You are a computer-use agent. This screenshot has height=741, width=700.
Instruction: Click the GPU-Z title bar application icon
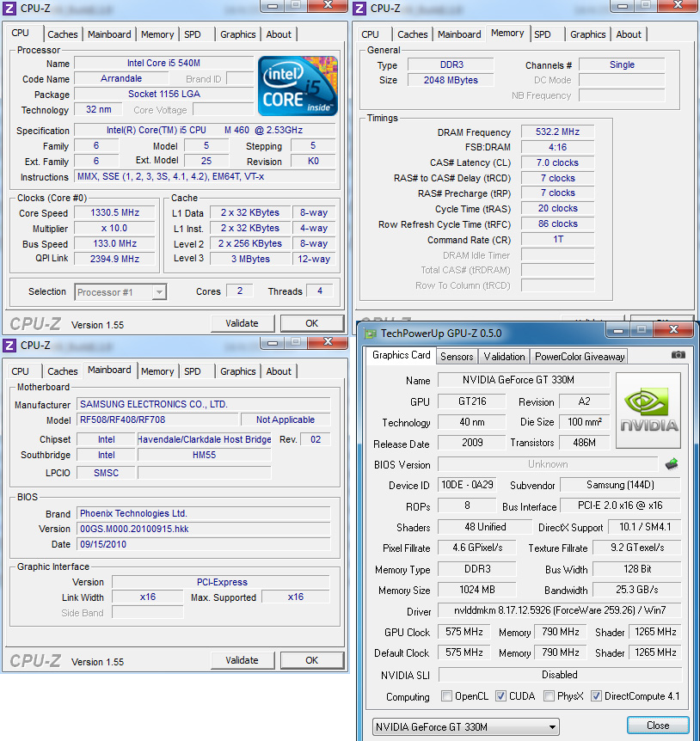click(370, 334)
